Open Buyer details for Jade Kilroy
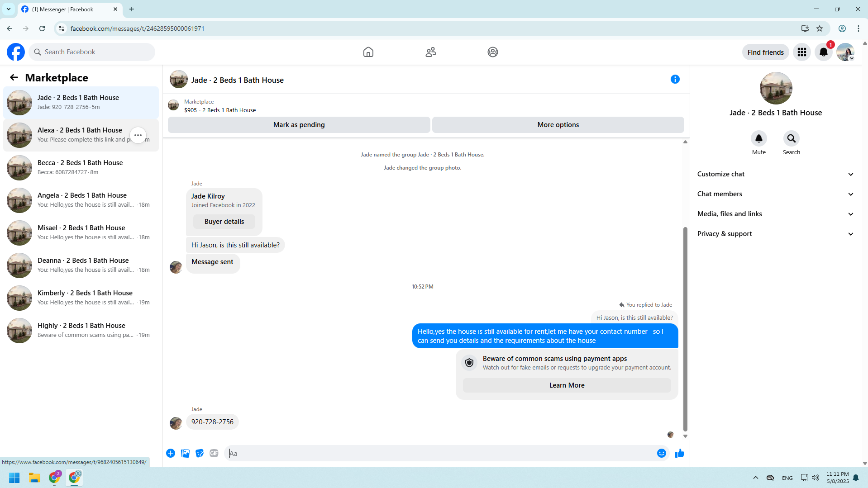The height and width of the screenshot is (488, 868). (x=224, y=222)
